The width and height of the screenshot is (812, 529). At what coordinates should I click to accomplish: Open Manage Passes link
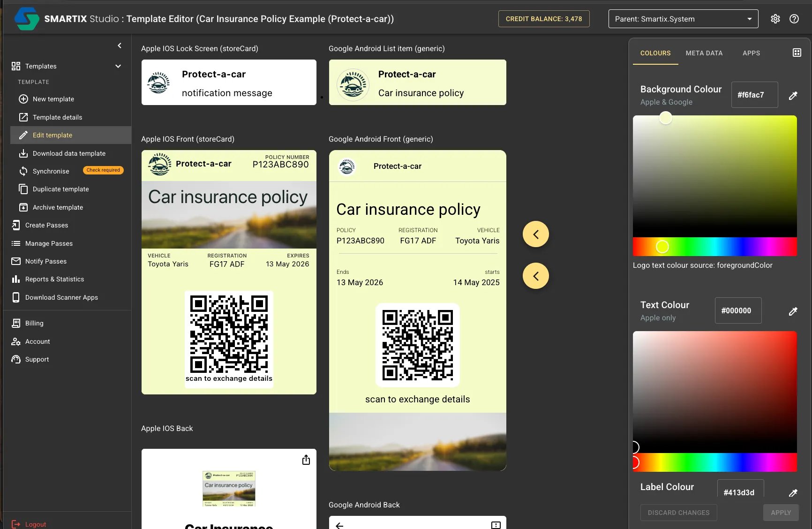pyautogui.click(x=49, y=243)
